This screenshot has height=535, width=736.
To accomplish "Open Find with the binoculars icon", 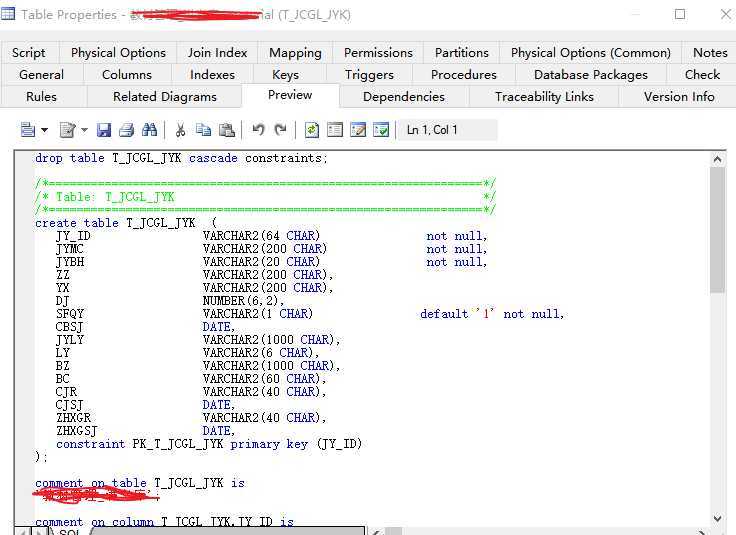I will tap(149, 130).
